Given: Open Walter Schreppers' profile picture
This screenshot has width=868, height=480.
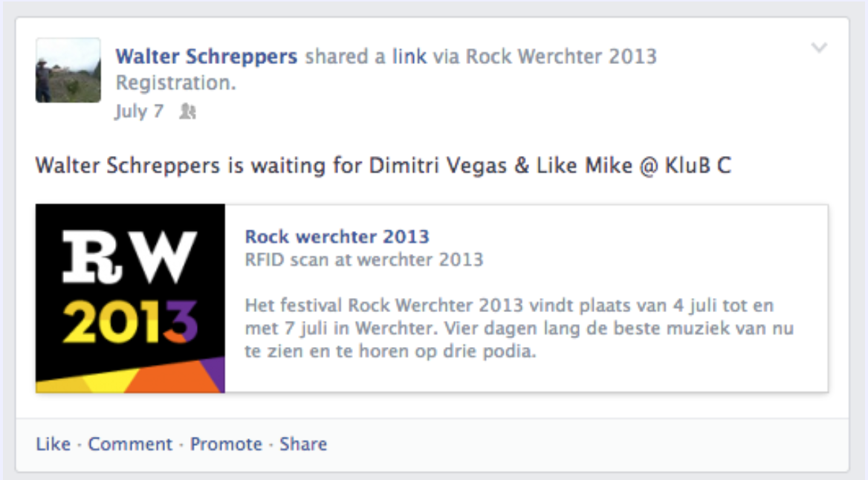Looking at the screenshot, I should click(x=68, y=71).
